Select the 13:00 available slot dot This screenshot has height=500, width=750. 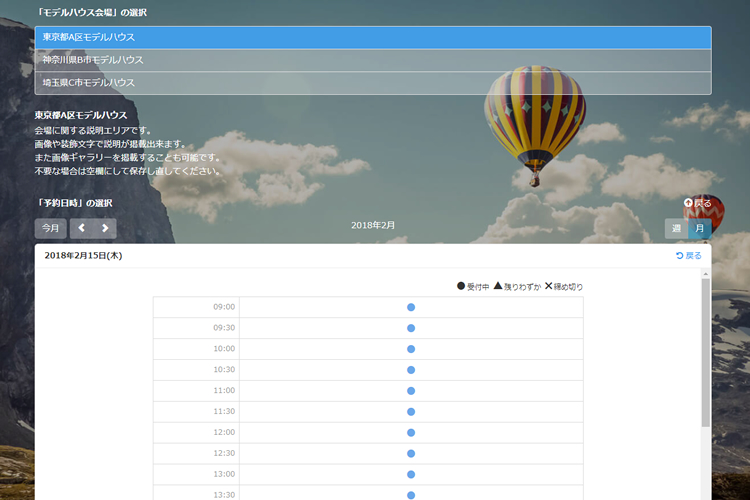tap(411, 474)
